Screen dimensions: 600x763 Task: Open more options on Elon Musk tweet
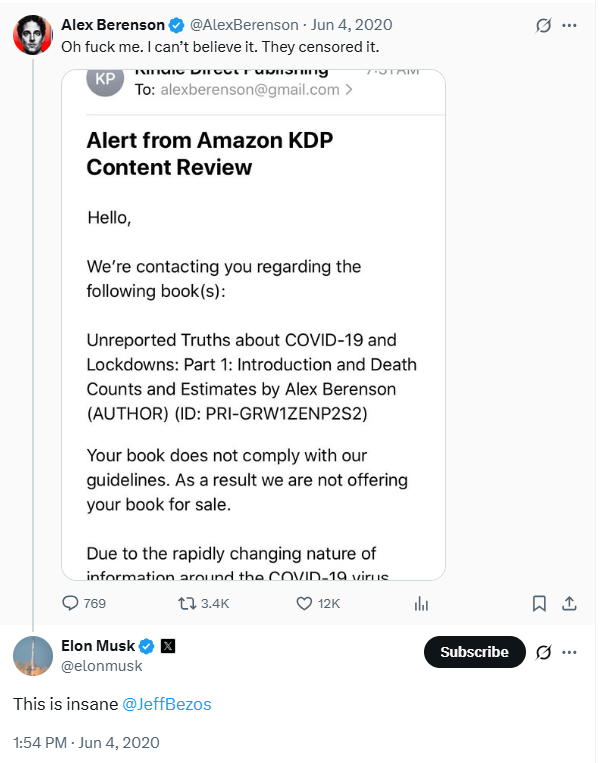tap(570, 652)
